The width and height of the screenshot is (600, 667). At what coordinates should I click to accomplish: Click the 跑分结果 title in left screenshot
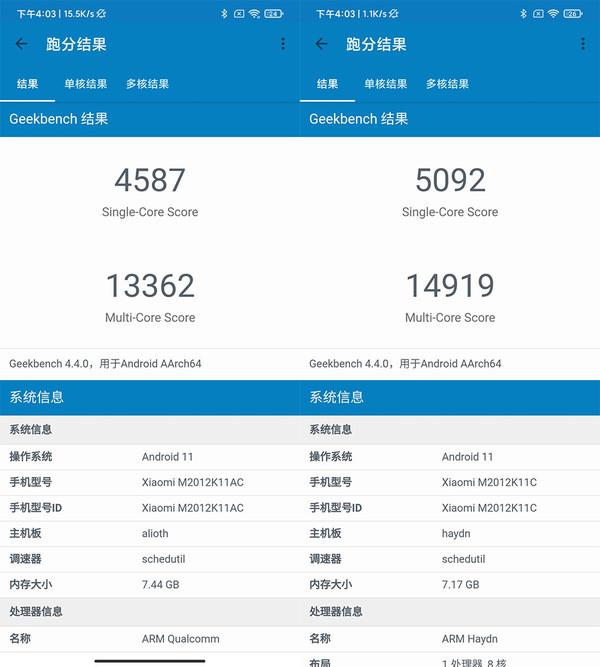pos(76,44)
